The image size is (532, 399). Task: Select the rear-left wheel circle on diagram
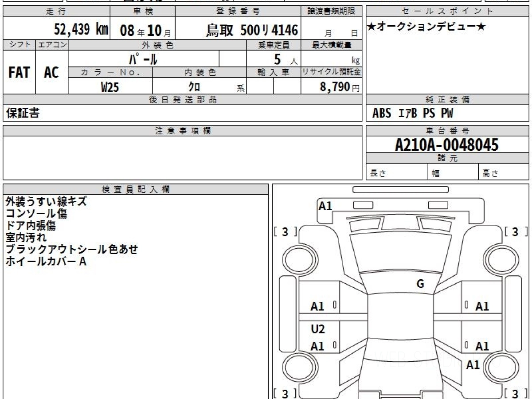[295, 367]
